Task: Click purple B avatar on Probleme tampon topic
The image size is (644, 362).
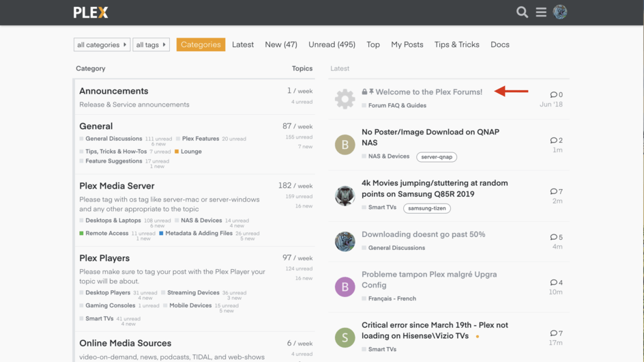Action: click(x=345, y=287)
